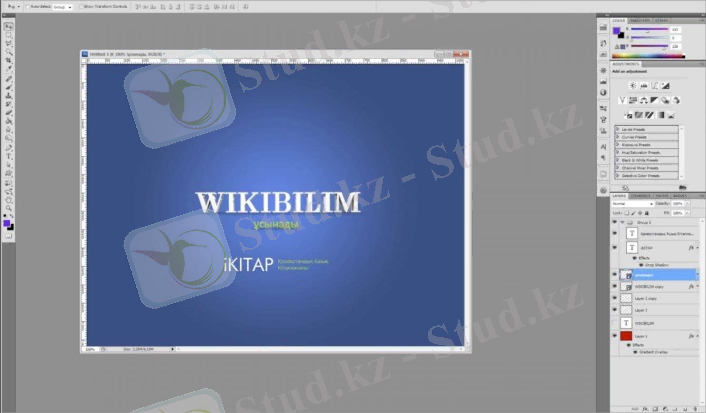Click the layer Fill value field
706x413 pixels.
click(677, 213)
